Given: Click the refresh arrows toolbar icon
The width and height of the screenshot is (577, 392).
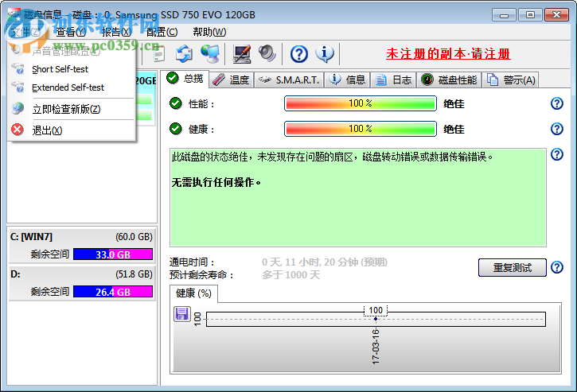Looking at the screenshot, I should pos(184,54).
